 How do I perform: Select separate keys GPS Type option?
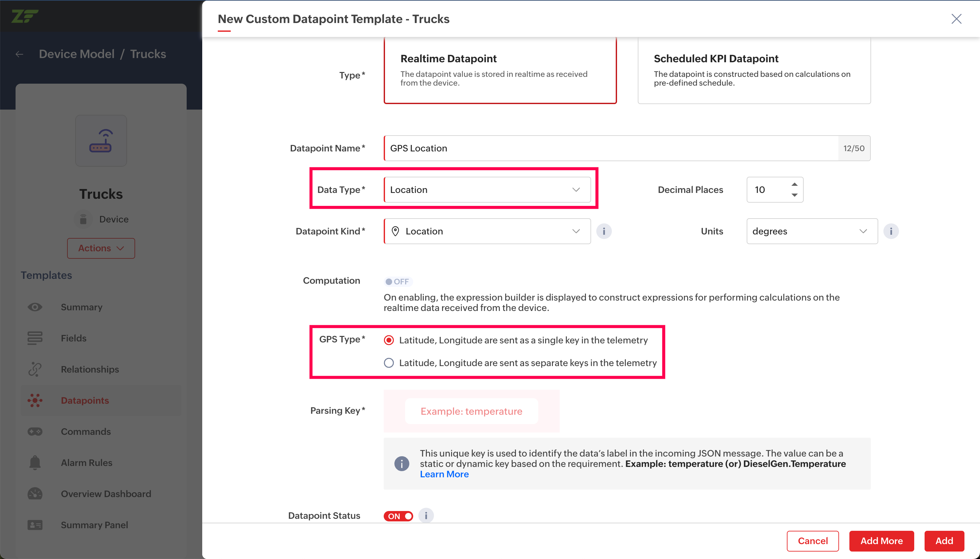point(389,363)
